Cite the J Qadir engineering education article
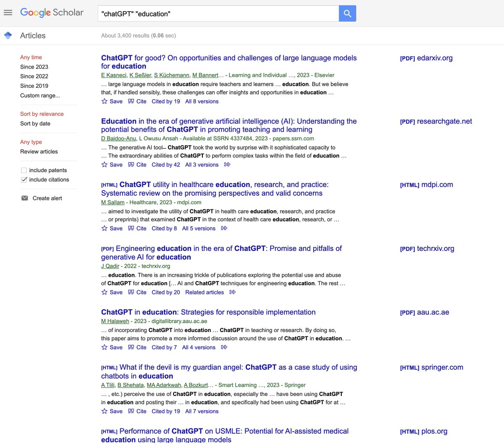Image resolution: width=504 pixels, height=443 pixels. click(x=137, y=292)
